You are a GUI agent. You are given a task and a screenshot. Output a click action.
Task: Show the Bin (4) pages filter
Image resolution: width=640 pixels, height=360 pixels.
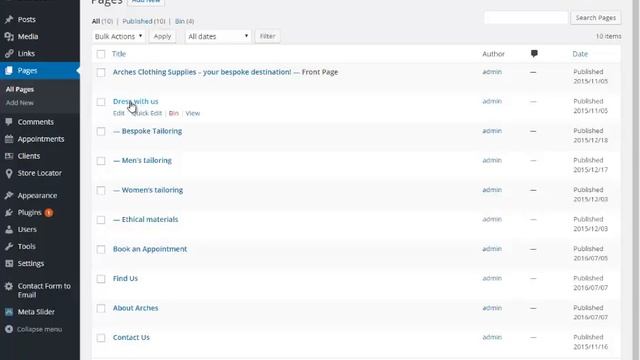[x=184, y=21]
